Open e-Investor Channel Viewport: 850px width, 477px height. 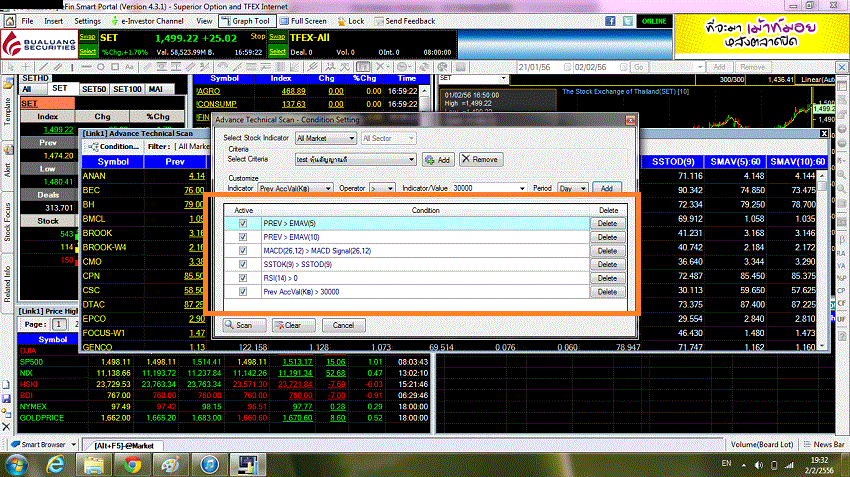[x=147, y=21]
